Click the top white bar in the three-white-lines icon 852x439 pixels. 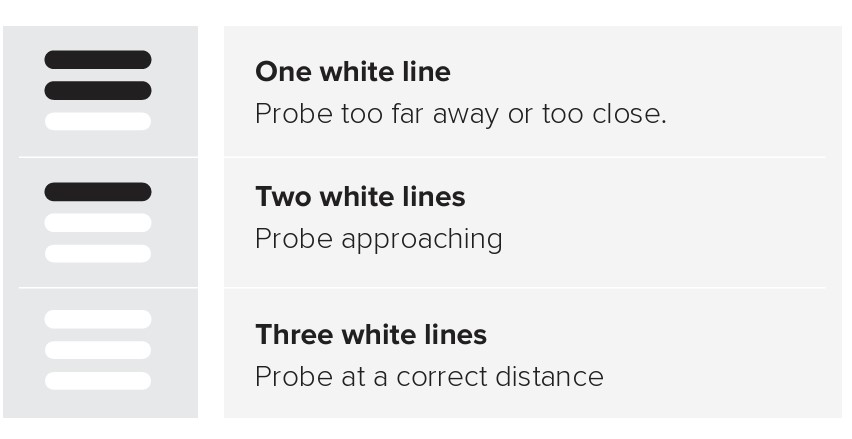point(98,319)
